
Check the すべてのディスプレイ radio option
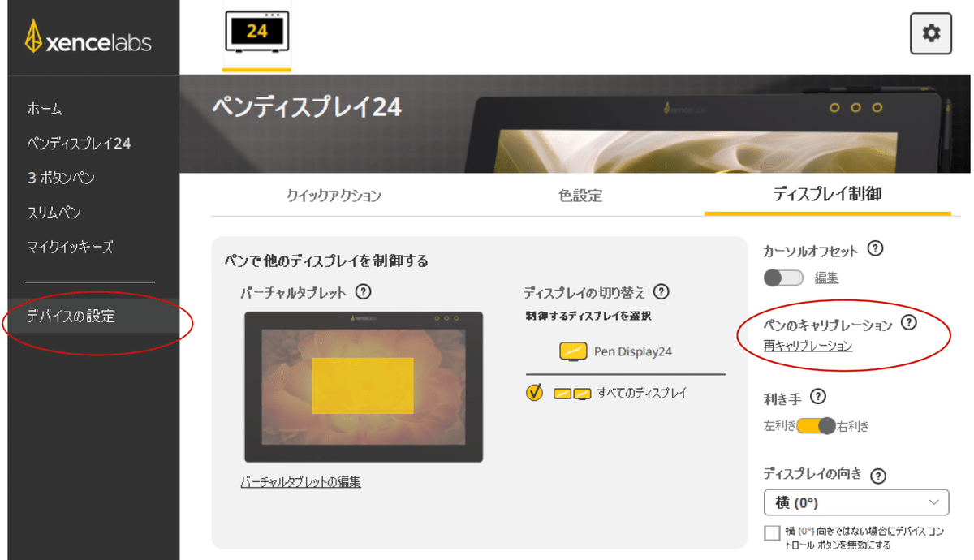tap(534, 393)
